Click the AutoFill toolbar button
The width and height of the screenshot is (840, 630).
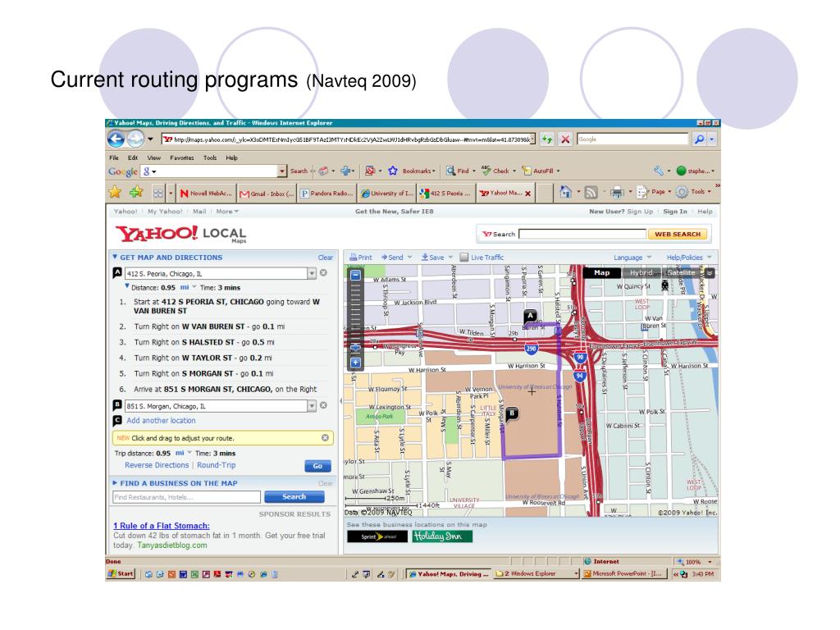pyautogui.click(x=538, y=171)
